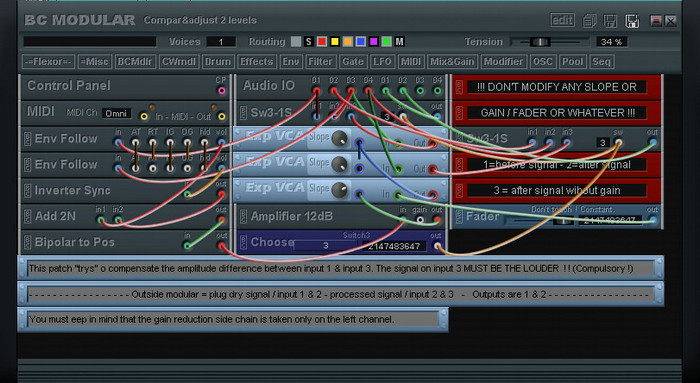Click the Choose module out jack
The width and height of the screenshot is (700, 383).
pos(437,246)
